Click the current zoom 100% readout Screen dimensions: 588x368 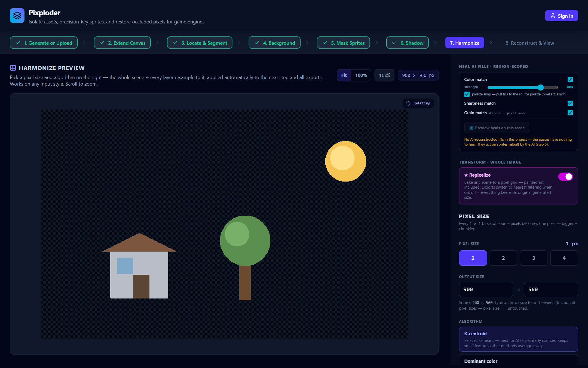pyautogui.click(x=384, y=76)
